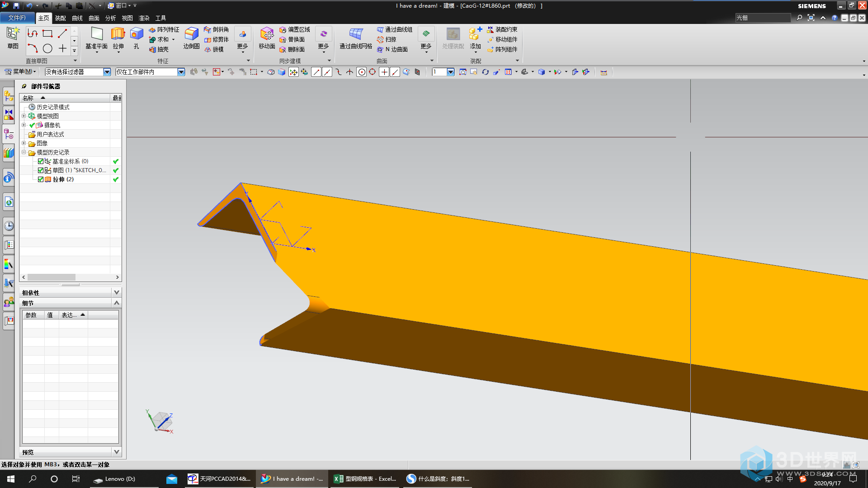This screenshot has width=868, height=488.
Task: Open the 文件(F) menu
Action: point(17,18)
